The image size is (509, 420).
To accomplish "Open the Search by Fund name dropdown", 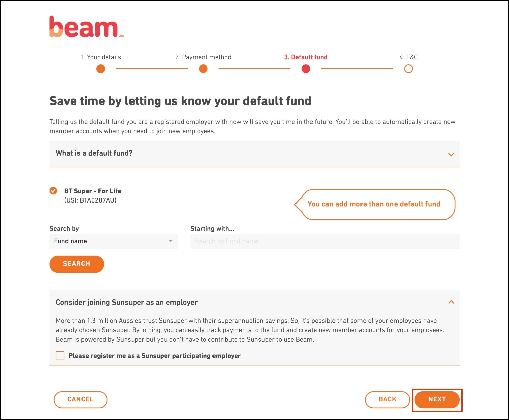I will click(x=113, y=241).
